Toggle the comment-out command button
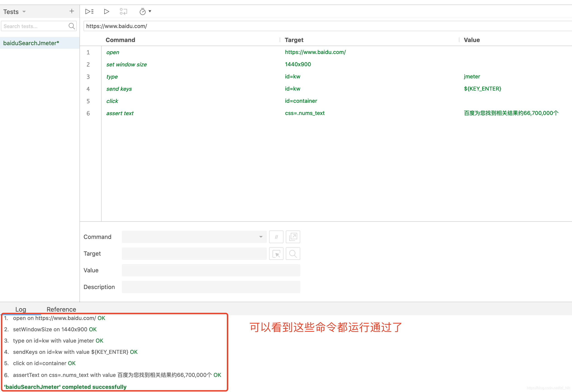This screenshot has width=572, height=392. click(276, 237)
